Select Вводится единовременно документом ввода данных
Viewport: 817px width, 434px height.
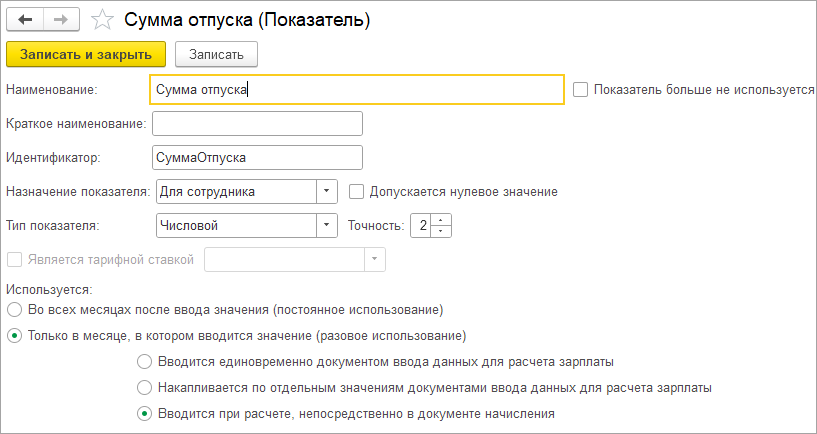click(143, 362)
